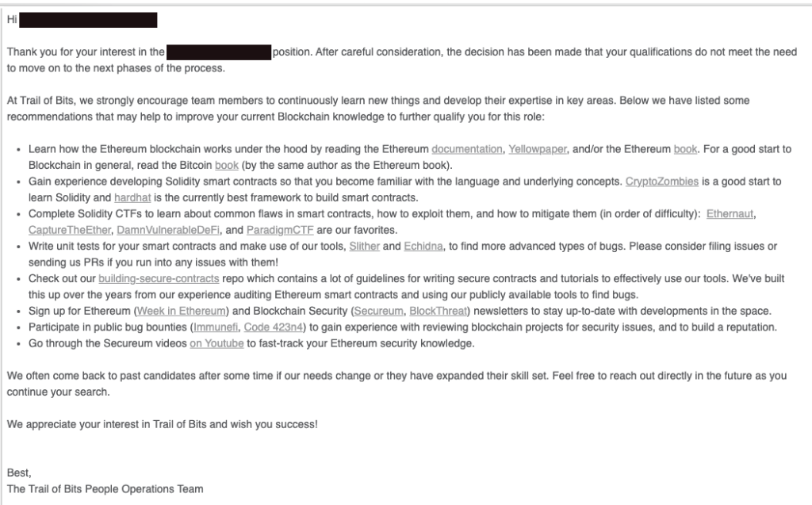Click the redacted position title block
812x505 pixels.
point(219,52)
